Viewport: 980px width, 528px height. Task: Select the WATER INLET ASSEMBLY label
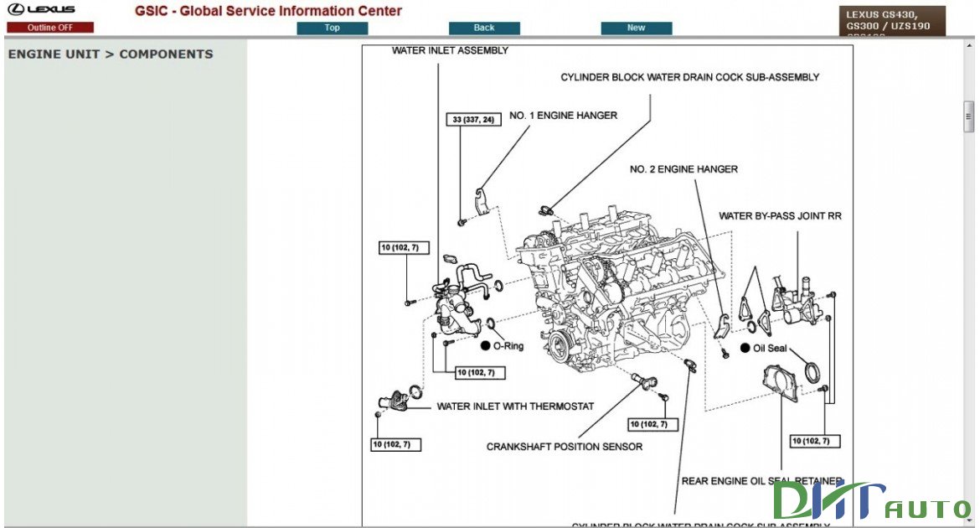[450, 50]
